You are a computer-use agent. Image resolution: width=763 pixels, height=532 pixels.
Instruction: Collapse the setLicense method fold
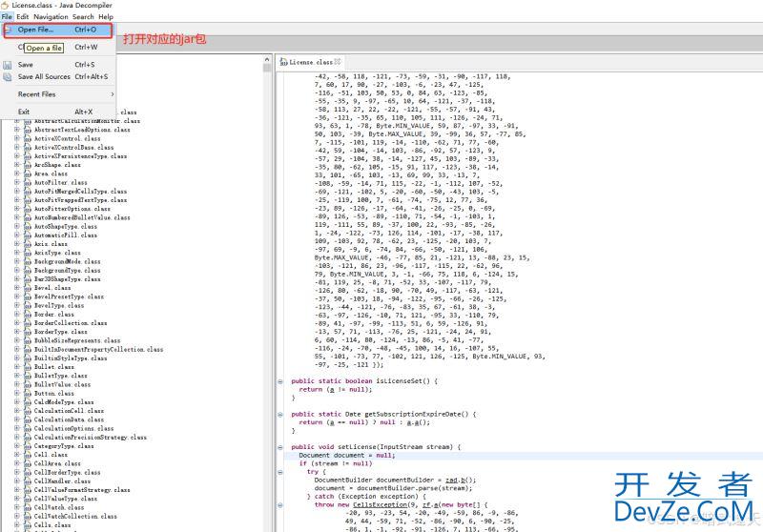[280, 447]
